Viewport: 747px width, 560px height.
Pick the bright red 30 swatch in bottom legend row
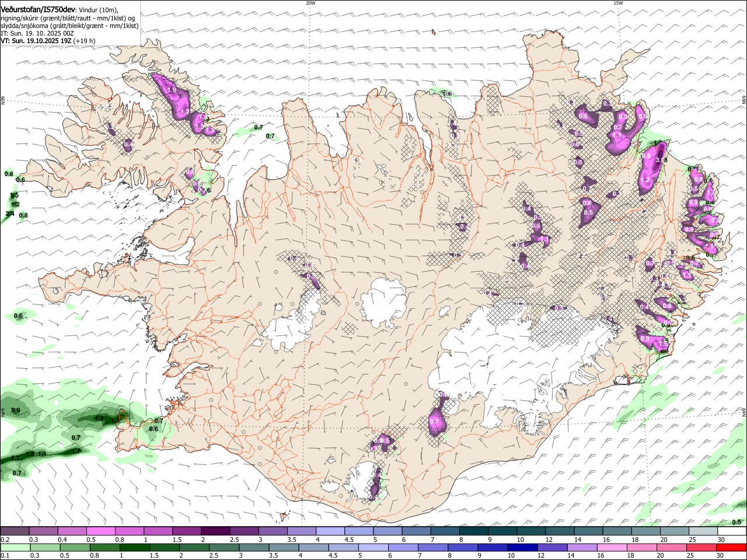(732, 548)
